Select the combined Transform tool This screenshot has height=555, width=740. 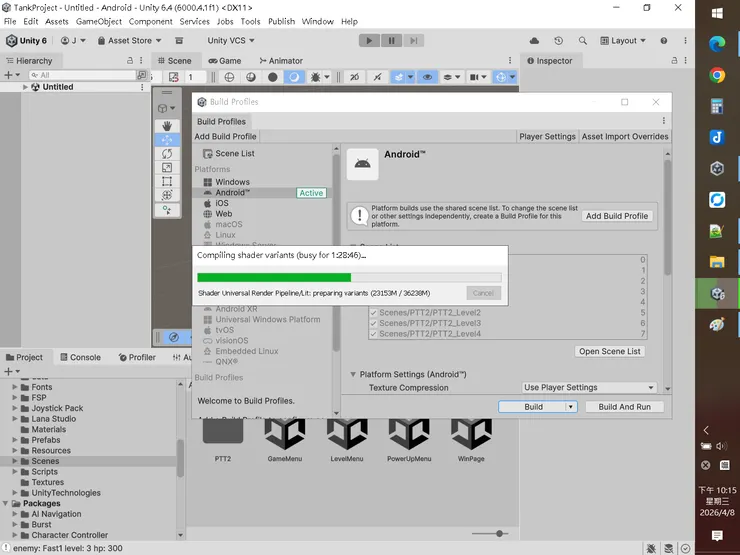click(167, 195)
